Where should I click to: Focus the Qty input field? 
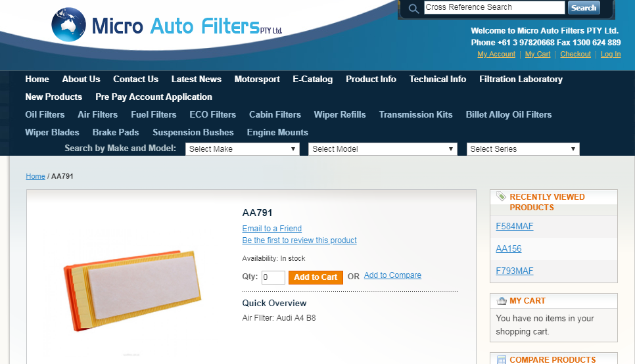273,277
